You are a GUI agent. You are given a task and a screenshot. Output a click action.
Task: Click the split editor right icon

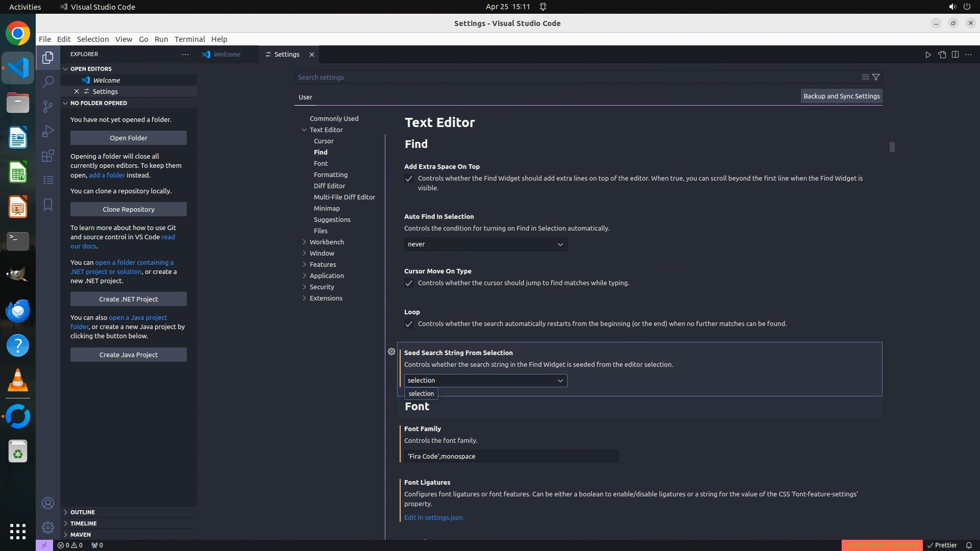[955, 55]
